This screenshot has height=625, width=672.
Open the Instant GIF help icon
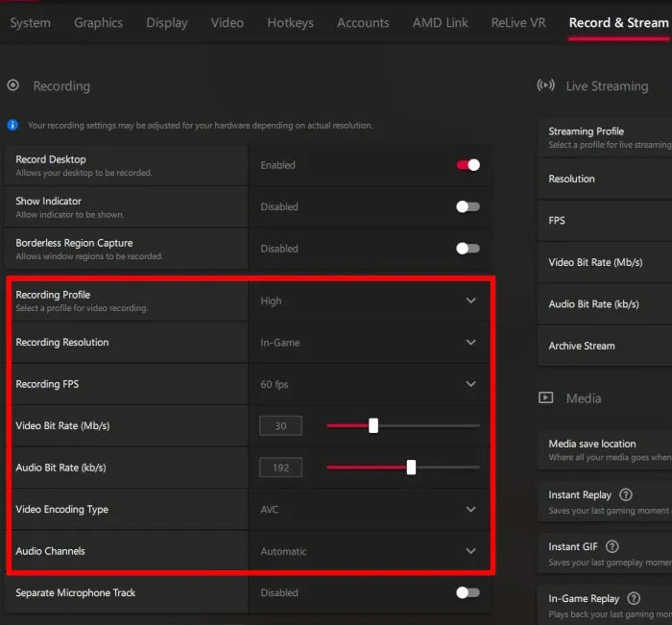pos(612,546)
